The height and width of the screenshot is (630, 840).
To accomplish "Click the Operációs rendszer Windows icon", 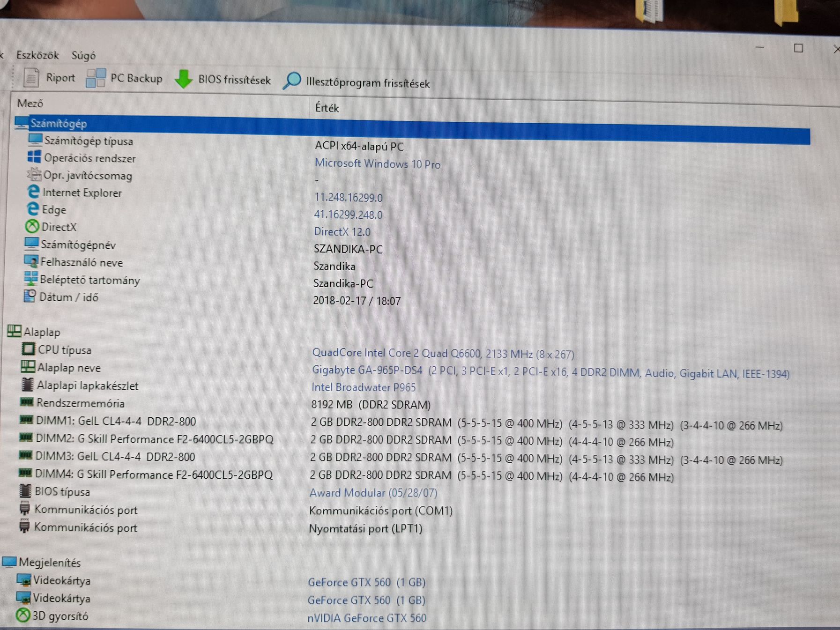I will pos(34,157).
